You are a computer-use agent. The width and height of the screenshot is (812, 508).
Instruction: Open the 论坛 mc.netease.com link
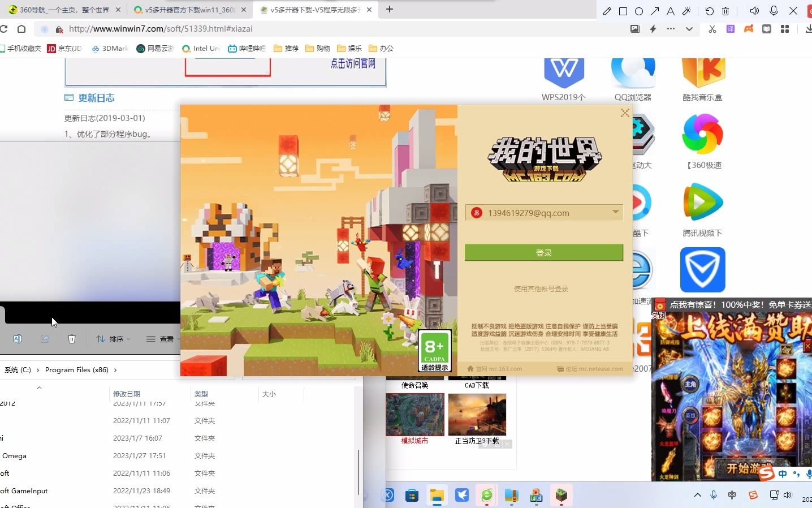pyautogui.click(x=590, y=369)
